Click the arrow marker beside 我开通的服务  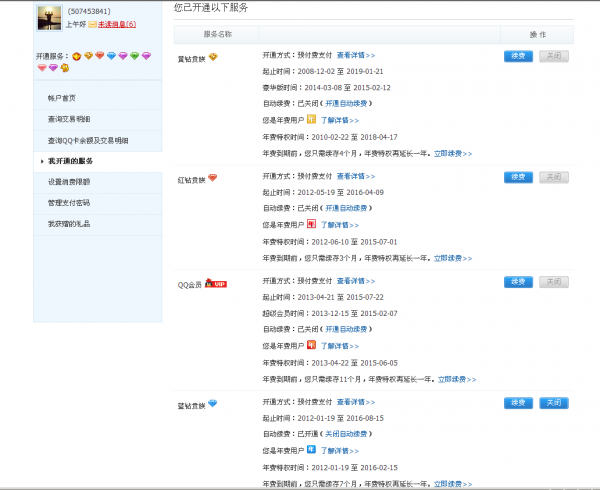click(x=42, y=161)
